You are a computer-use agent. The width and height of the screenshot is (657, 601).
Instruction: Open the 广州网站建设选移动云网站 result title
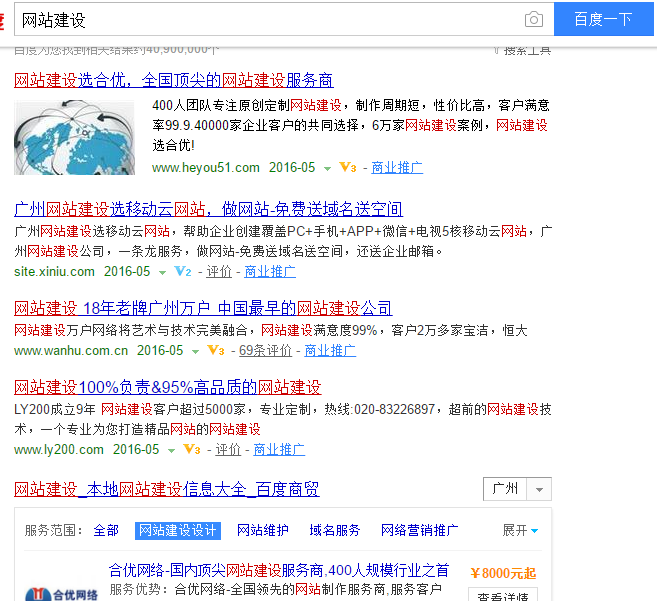(208, 209)
